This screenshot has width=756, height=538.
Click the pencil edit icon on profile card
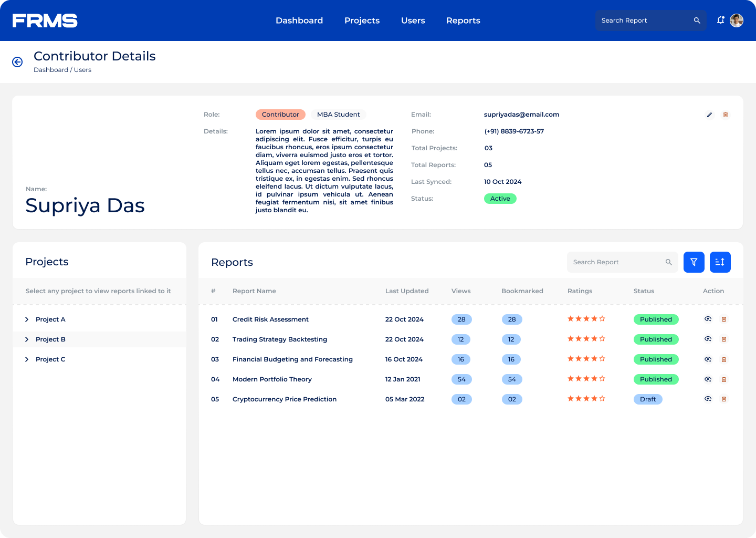709,115
